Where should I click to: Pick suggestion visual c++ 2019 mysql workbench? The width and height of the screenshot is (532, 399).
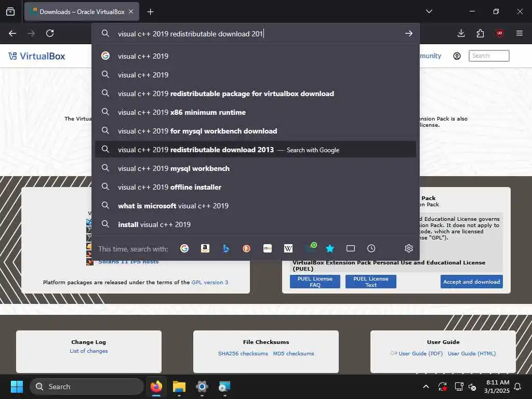click(256, 168)
